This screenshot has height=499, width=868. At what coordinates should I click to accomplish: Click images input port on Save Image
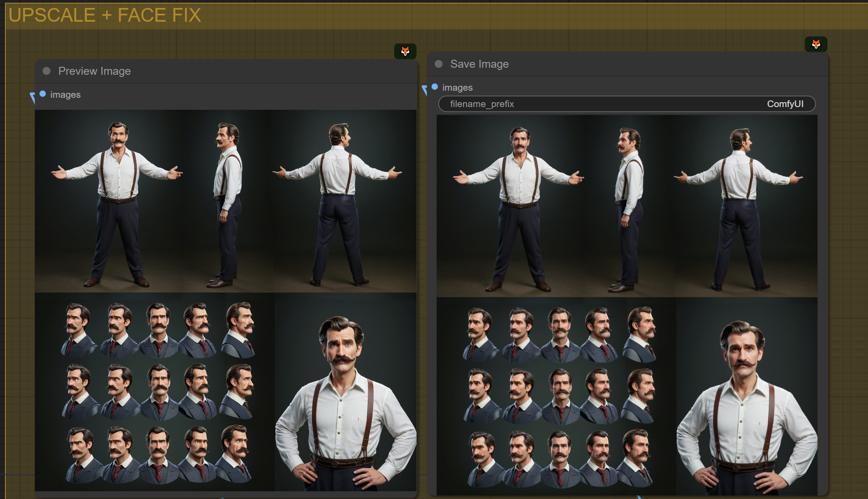coord(435,87)
